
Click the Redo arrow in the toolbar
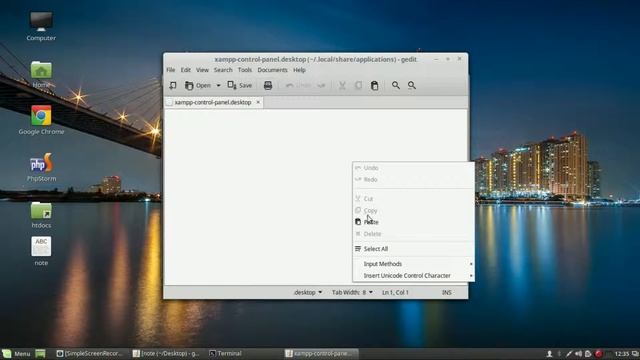point(322,85)
